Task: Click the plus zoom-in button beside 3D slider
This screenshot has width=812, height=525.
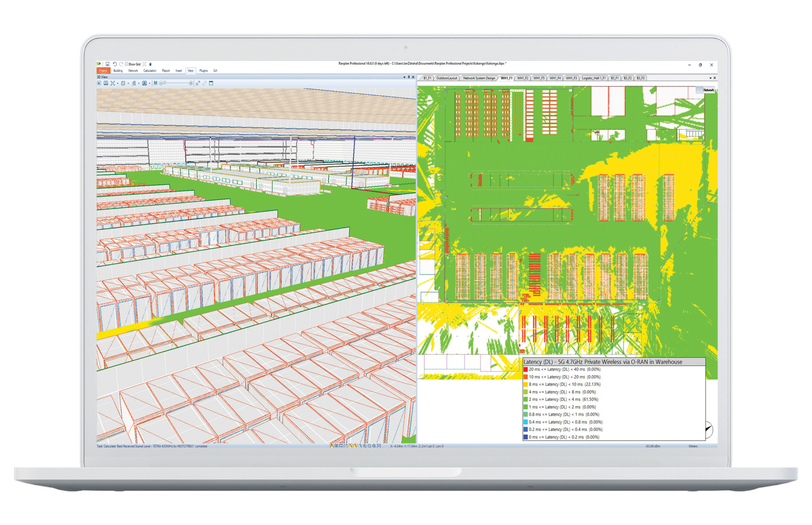Action: pos(191,83)
